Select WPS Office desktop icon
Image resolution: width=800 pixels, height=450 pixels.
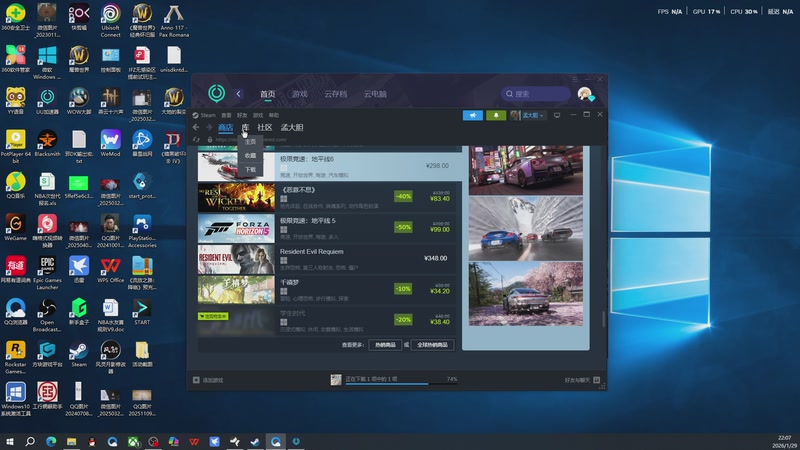coord(110,270)
